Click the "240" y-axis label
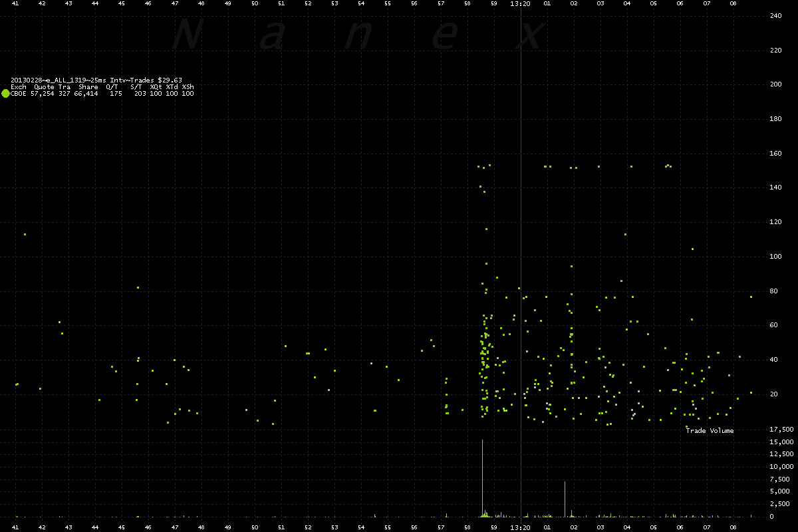798x532 pixels. (x=775, y=16)
